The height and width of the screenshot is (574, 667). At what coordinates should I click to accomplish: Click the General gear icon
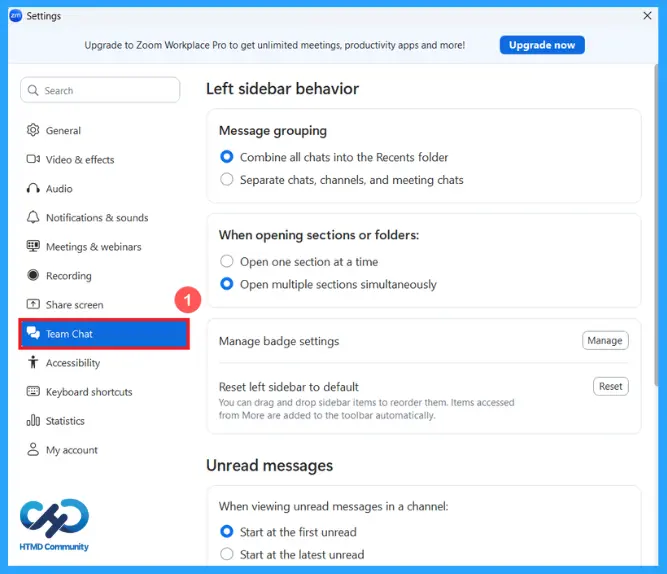click(33, 130)
